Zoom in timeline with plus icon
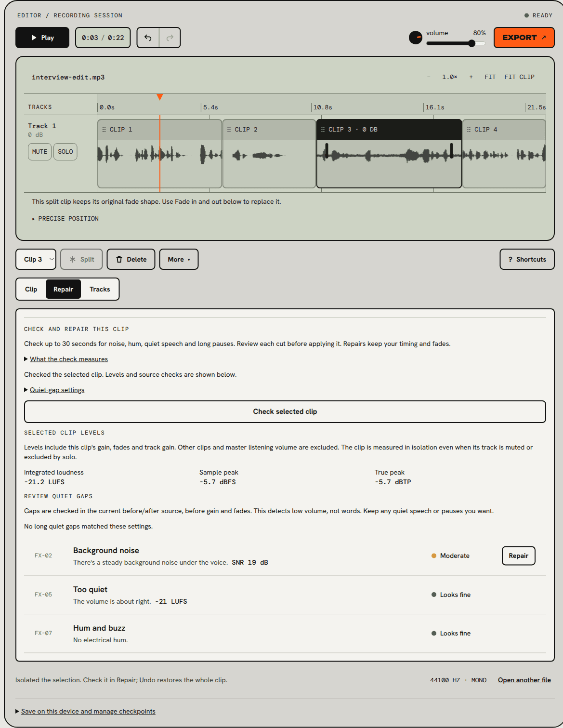563x728 pixels. pos(471,77)
